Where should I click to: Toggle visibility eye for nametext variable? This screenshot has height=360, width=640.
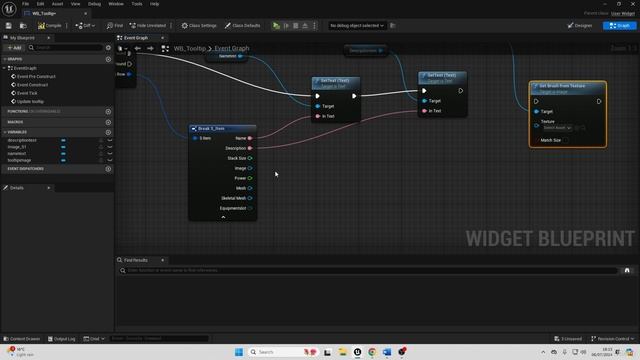109,153
